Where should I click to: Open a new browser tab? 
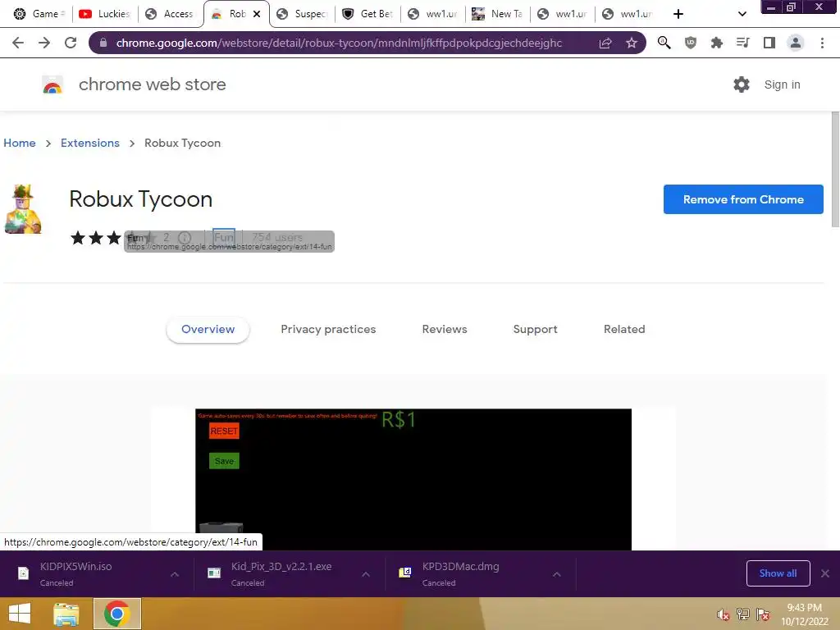678,14
